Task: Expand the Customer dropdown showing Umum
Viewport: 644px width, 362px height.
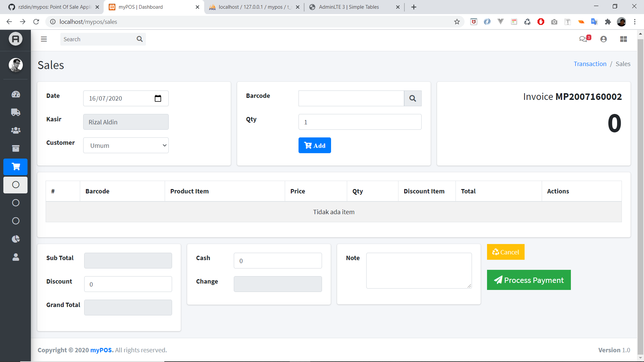Action: pos(126,145)
